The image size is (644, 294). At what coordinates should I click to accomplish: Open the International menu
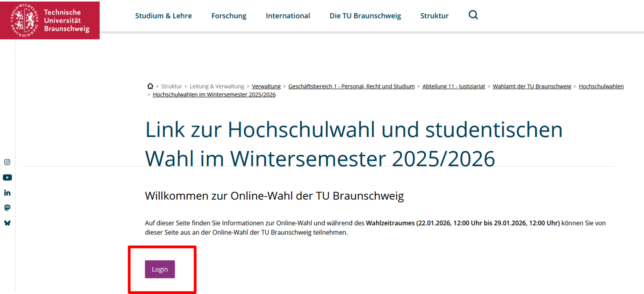point(288,16)
